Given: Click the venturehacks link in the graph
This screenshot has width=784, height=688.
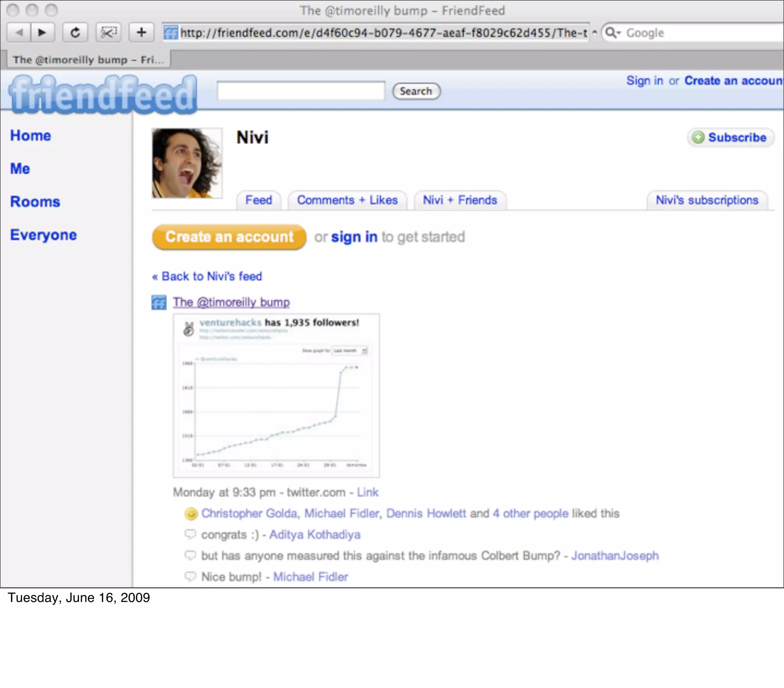Looking at the screenshot, I should 230,323.
